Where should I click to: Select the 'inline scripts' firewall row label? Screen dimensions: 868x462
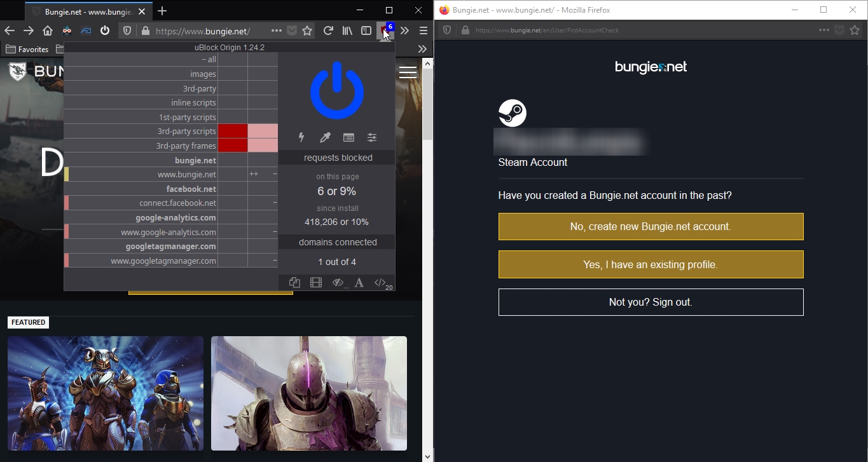click(x=193, y=103)
